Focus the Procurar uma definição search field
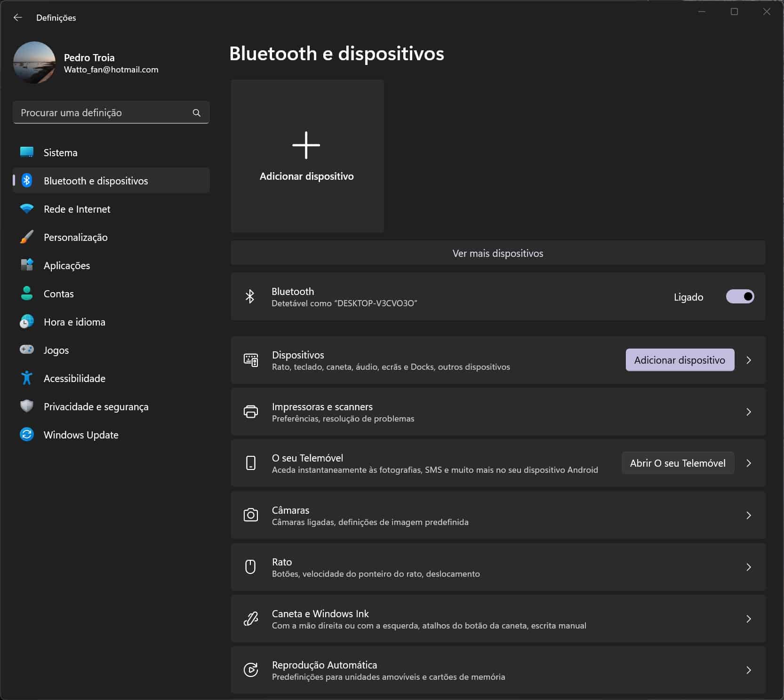Image resolution: width=784 pixels, height=700 pixels. point(104,113)
